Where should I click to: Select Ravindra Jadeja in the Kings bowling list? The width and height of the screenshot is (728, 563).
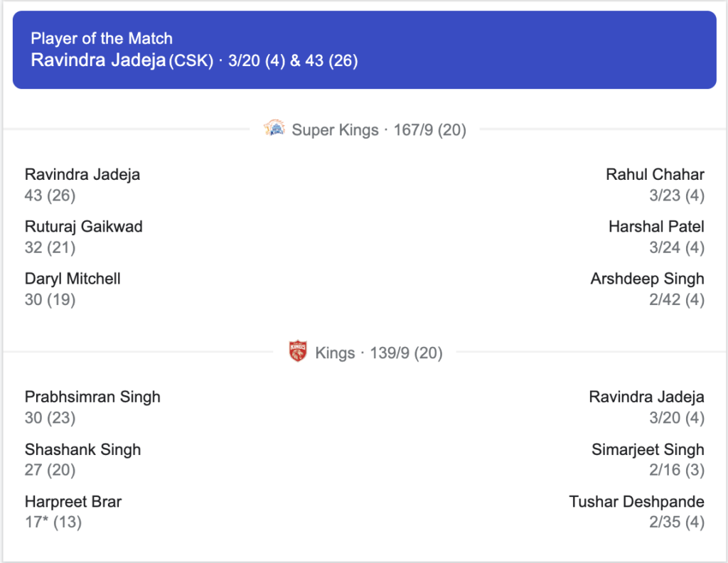pyautogui.click(x=646, y=407)
